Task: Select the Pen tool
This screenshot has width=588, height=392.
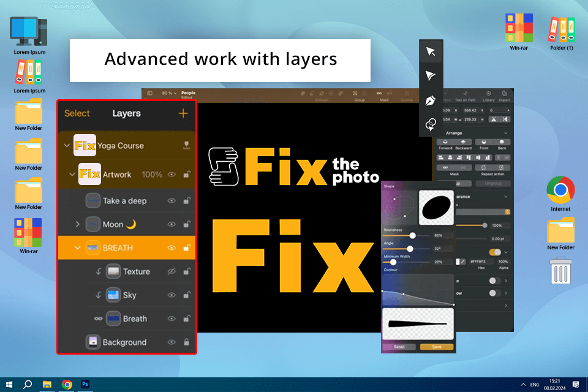Action: click(431, 100)
